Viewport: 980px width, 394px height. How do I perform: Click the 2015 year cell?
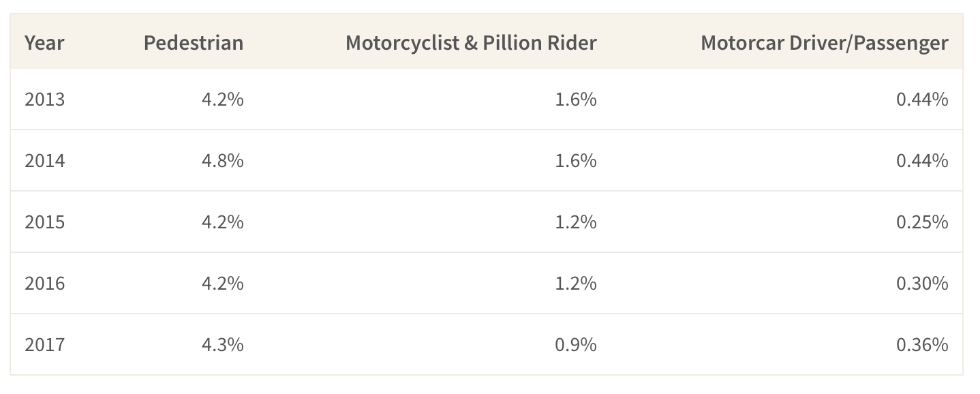(x=45, y=222)
